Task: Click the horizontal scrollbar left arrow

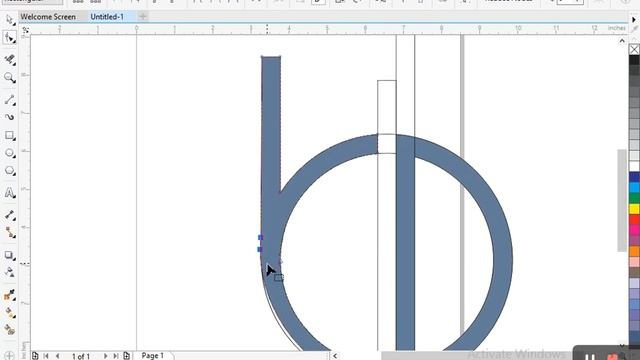Action: (x=335, y=356)
